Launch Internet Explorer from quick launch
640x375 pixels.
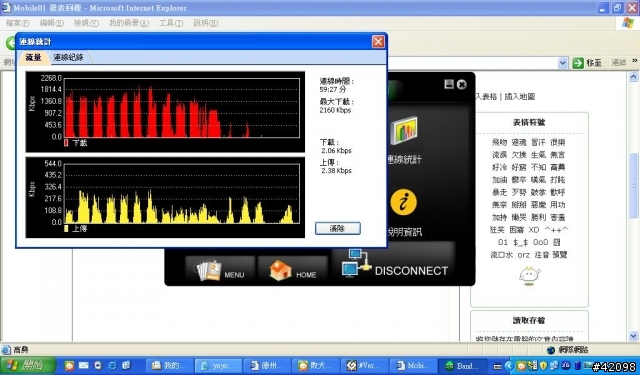[112, 365]
